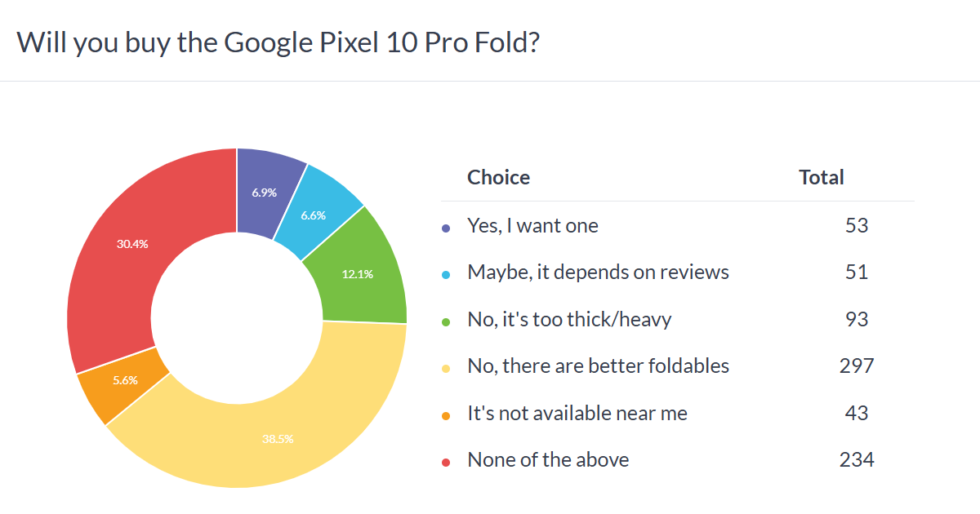Click the blue dot beside 'Maybe, it depends on reviews'
The height and width of the screenshot is (514, 980).
446,275
